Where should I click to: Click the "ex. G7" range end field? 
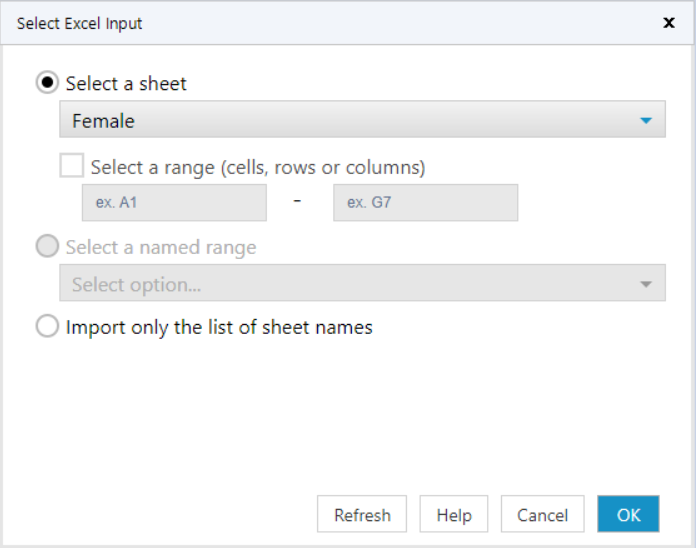tap(425, 202)
